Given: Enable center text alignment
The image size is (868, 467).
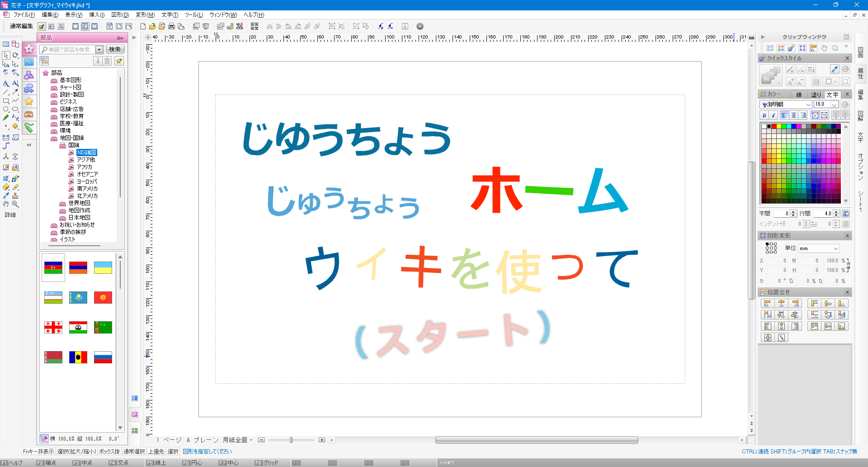Looking at the screenshot, I should pyautogui.click(x=793, y=115).
